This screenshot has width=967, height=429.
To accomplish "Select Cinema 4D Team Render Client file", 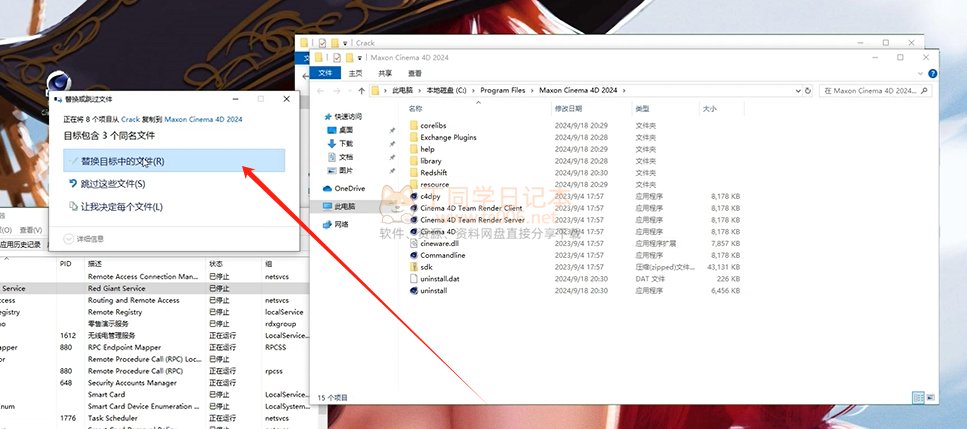I will point(471,208).
